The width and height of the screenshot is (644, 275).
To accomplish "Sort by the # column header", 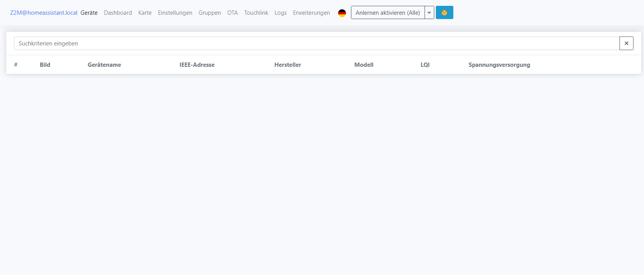I will 16,65.
